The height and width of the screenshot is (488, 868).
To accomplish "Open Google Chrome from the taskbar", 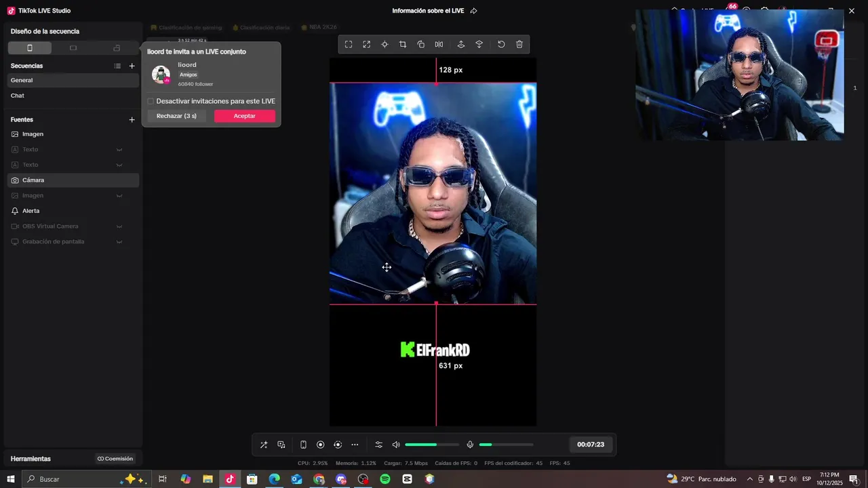I will pos(319,479).
